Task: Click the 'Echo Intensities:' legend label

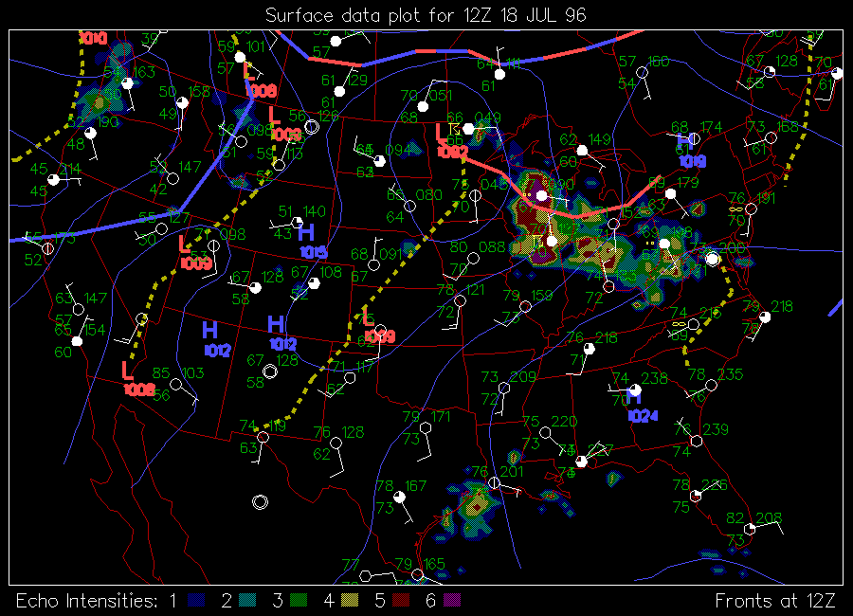Action: [x=84, y=601]
